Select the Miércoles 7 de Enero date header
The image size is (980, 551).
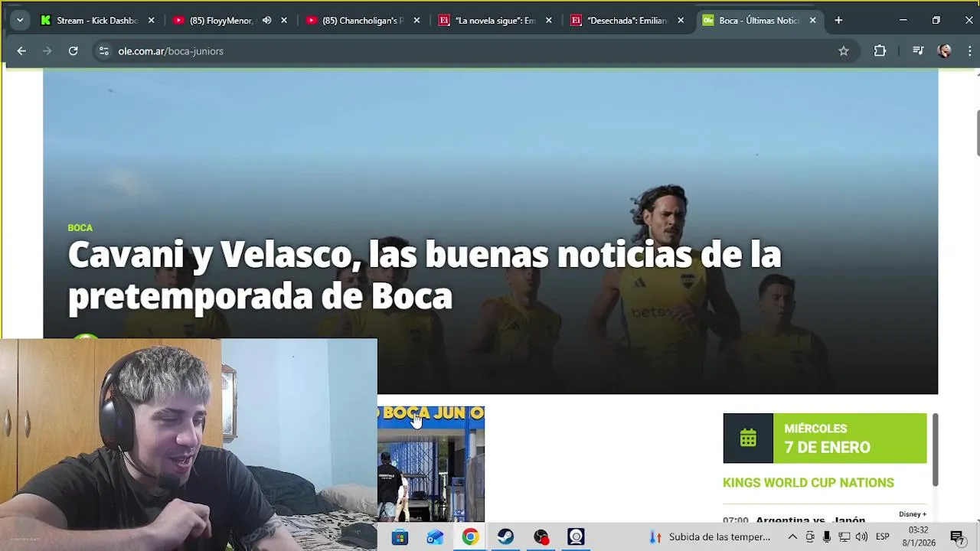(850, 439)
